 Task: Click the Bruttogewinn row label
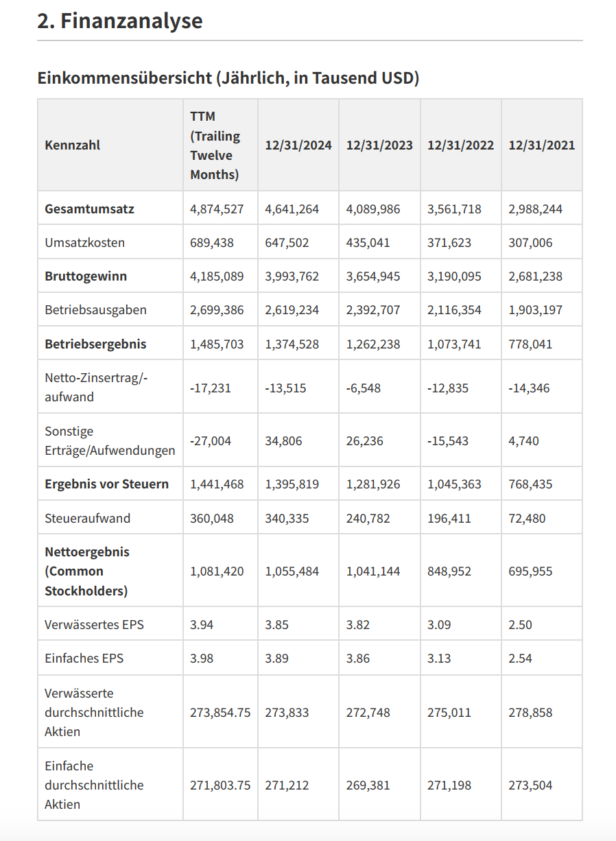[86, 276]
